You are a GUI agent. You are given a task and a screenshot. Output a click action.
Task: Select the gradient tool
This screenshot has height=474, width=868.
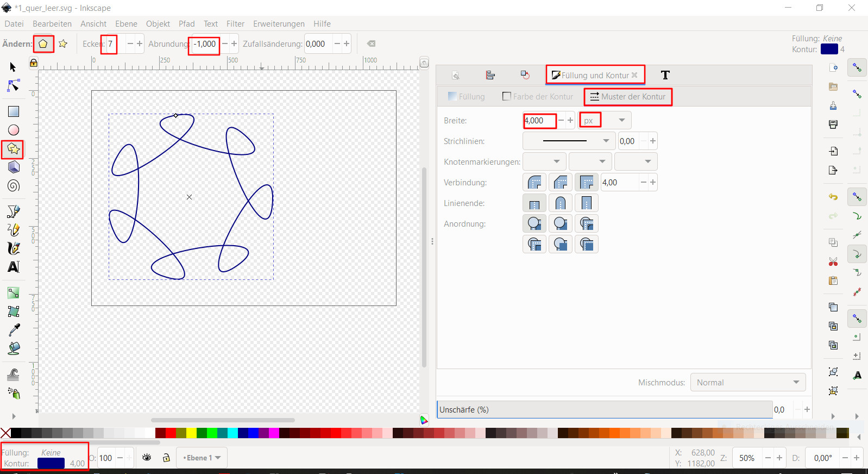click(x=13, y=293)
